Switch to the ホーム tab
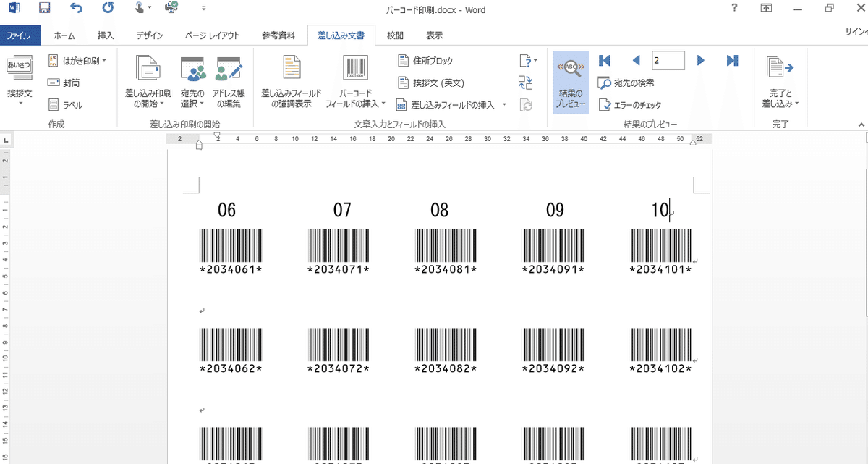The height and width of the screenshot is (464, 868). coord(64,35)
